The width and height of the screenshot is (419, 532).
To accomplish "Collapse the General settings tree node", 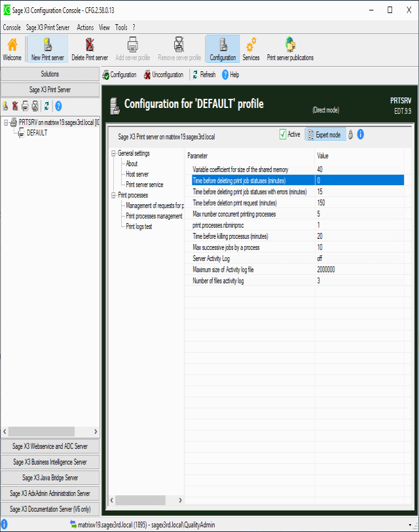I will click(x=114, y=153).
